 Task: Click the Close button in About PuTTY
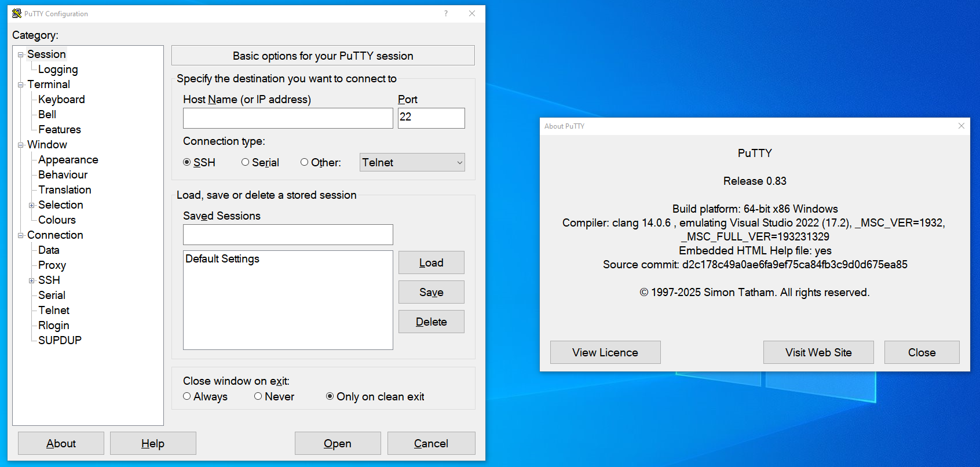click(922, 352)
